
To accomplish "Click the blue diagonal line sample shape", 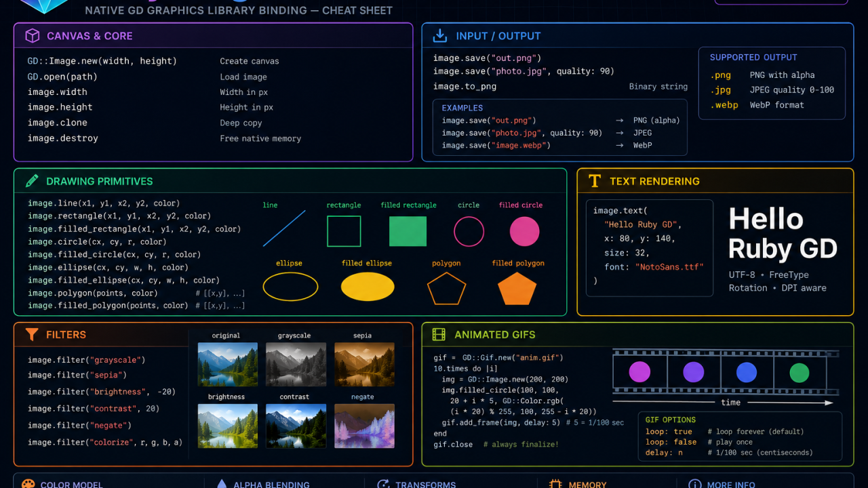I will [x=284, y=228].
